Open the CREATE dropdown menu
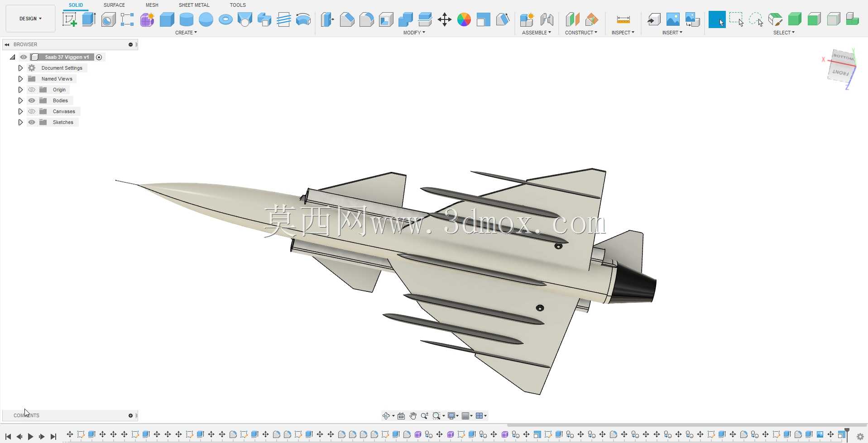This screenshot has width=868, height=443. [x=186, y=33]
